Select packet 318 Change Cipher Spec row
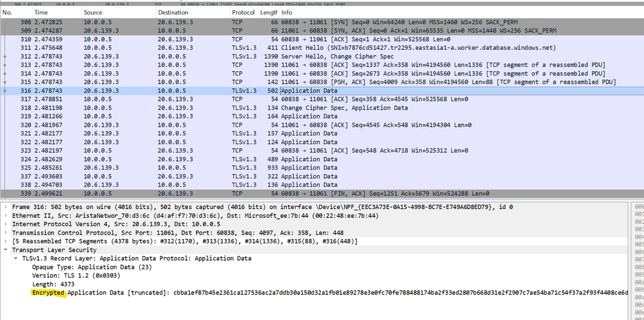 click(322, 108)
